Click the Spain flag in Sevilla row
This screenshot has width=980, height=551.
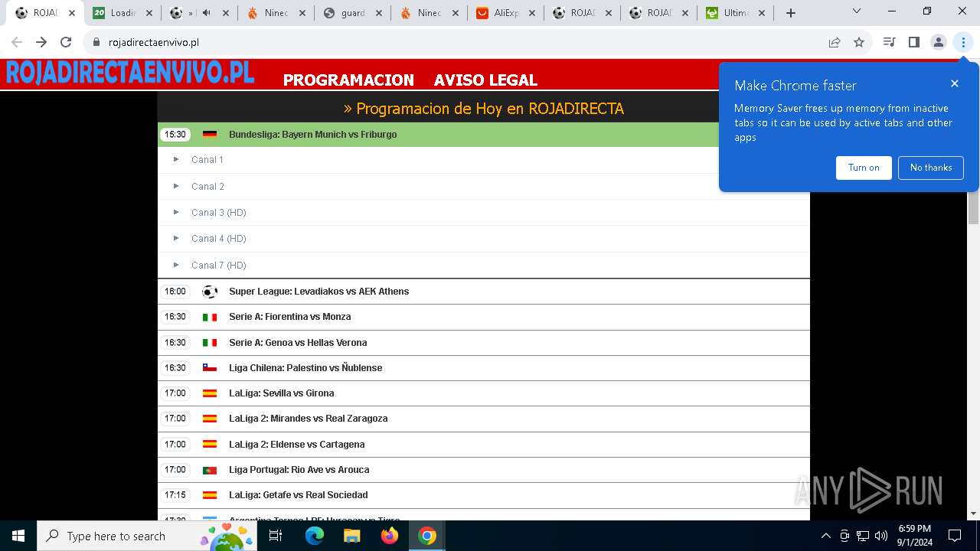point(210,393)
